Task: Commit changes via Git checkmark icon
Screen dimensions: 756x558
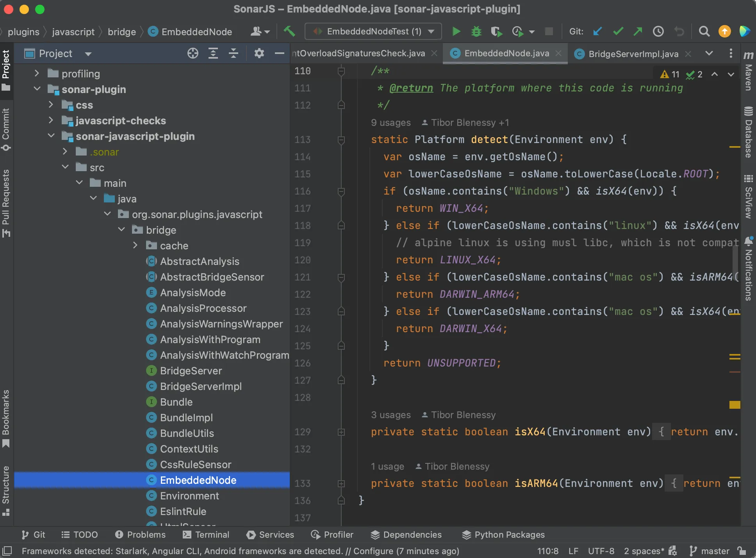Action: pos(618,31)
